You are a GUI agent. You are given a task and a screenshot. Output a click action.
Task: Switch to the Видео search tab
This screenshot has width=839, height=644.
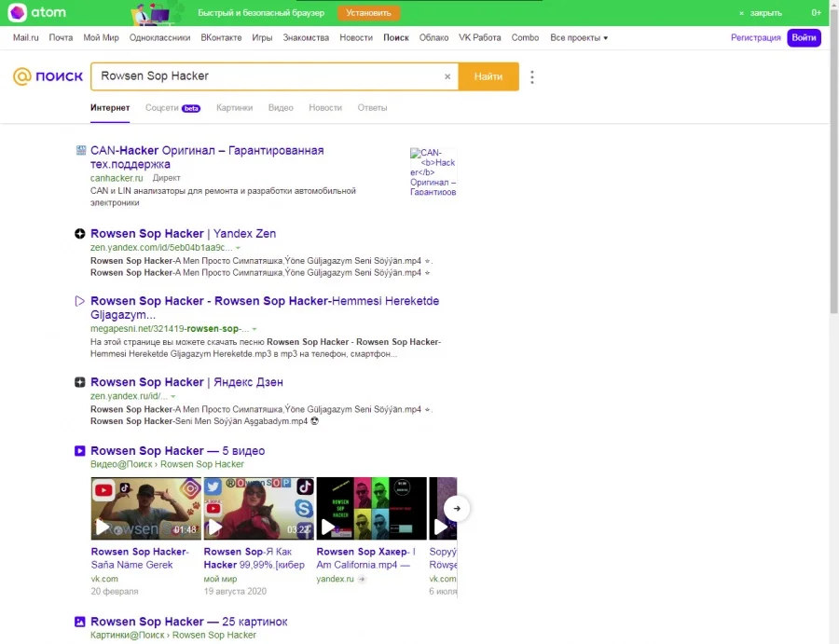(281, 108)
